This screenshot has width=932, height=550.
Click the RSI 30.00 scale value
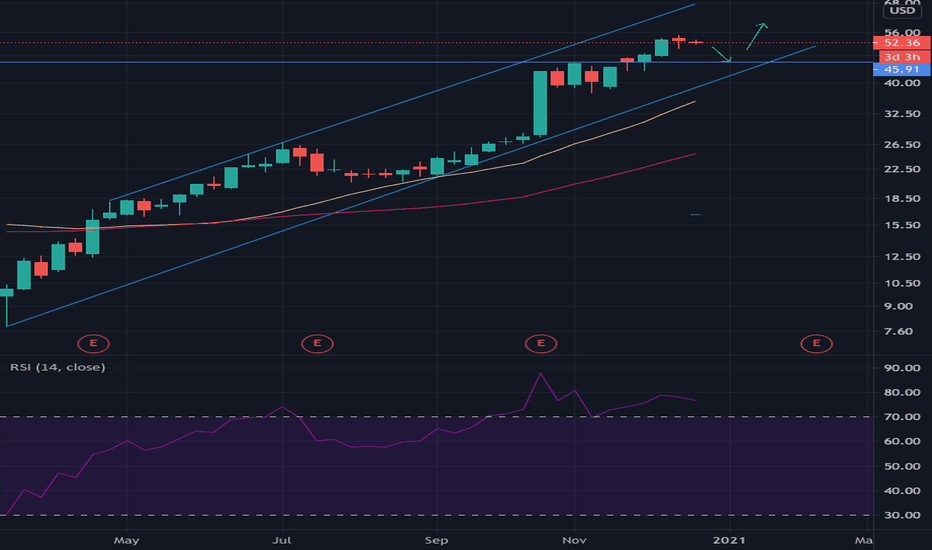click(902, 515)
